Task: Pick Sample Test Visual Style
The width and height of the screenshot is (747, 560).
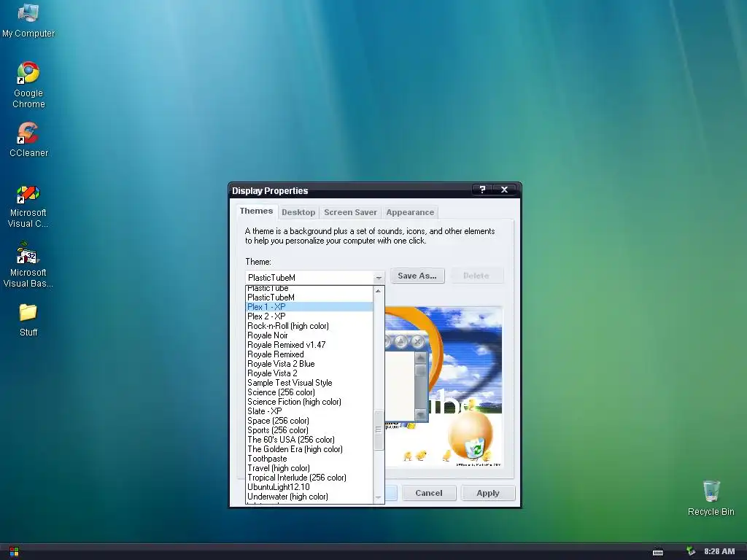Action: (x=309, y=383)
